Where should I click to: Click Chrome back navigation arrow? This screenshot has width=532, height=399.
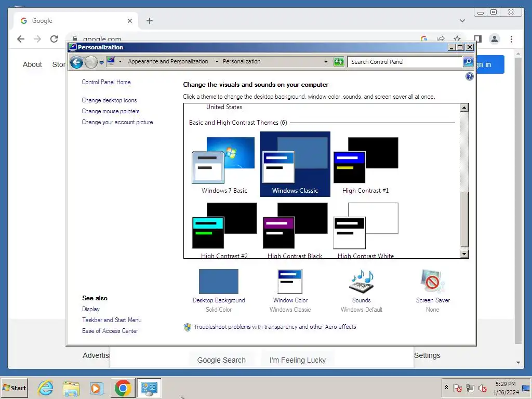click(x=21, y=39)
